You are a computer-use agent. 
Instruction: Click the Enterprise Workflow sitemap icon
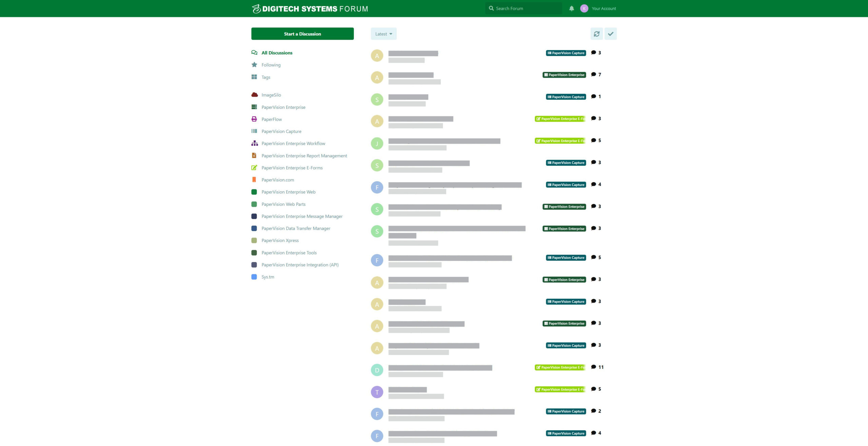pos(254,143)
